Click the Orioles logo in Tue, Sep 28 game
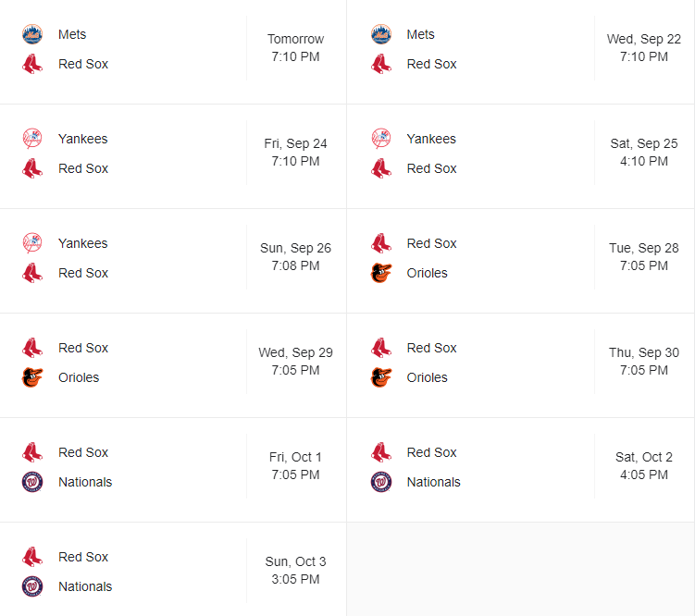 pyautogui.click(x=381, y=273)
